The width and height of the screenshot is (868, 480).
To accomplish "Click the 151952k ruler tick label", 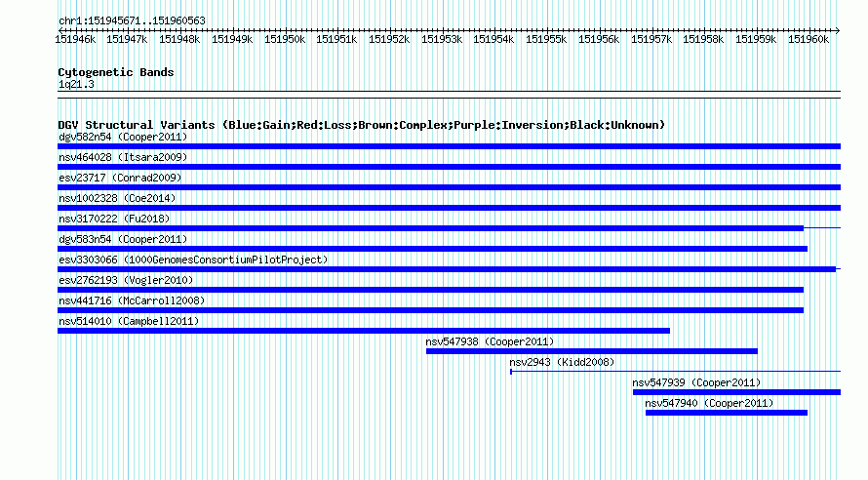I will tap(390, 39).
